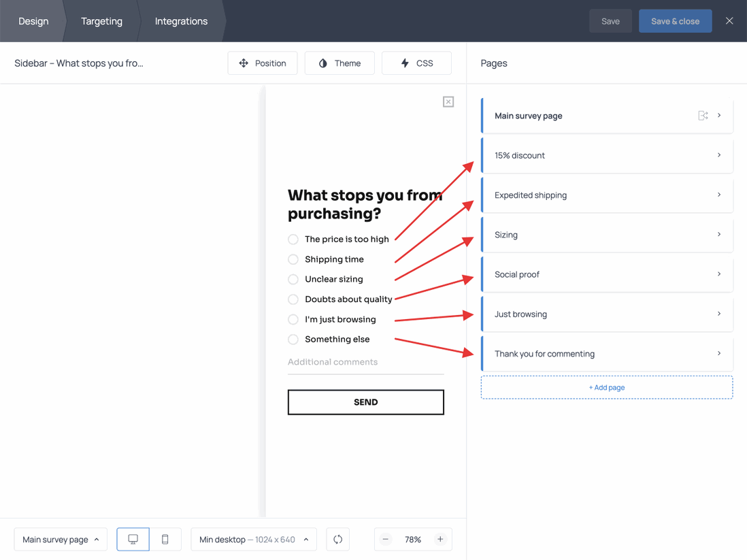This screenshot has width=747, height=560.
Task: Switch to the mobile preview icon
Action: coord(165,539)
